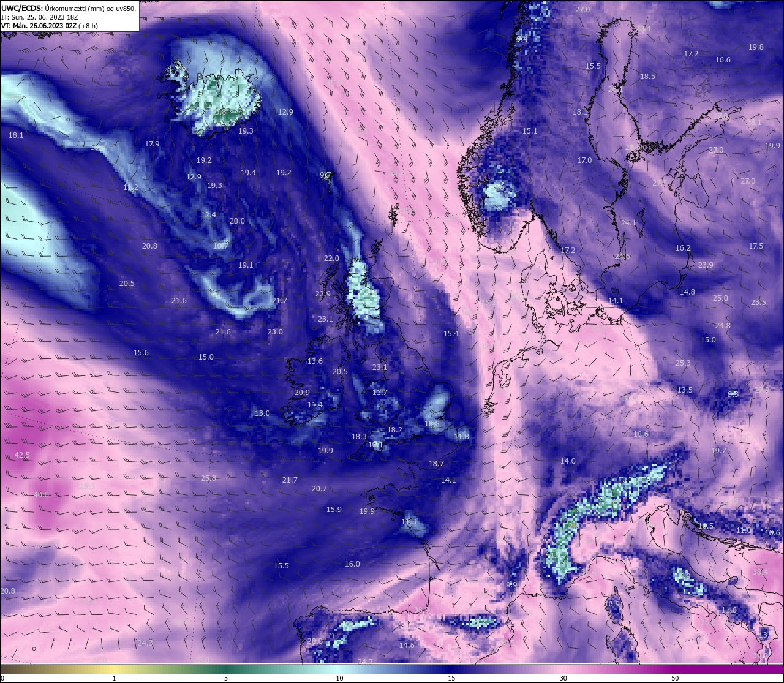Click the 19.7 value over eastern Europe
The width and height of the screenshot is (784, 683).
click(718, 451)
